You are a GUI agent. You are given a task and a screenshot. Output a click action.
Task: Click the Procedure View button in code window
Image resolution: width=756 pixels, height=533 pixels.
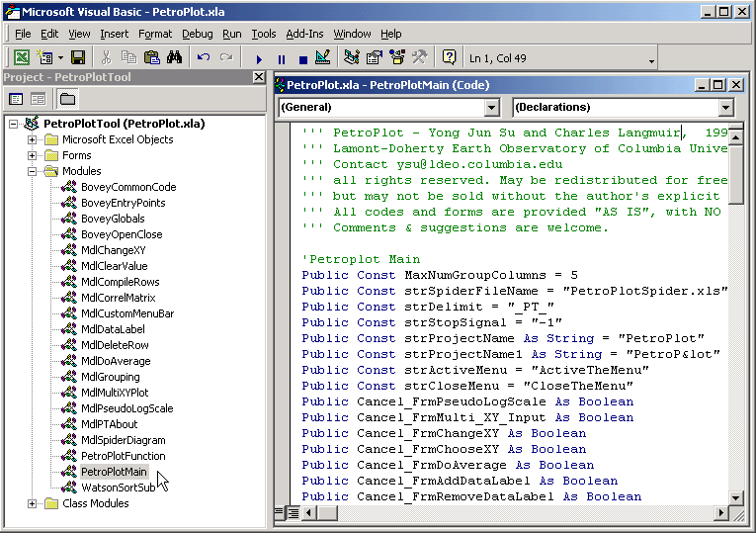tap(279, 512)
